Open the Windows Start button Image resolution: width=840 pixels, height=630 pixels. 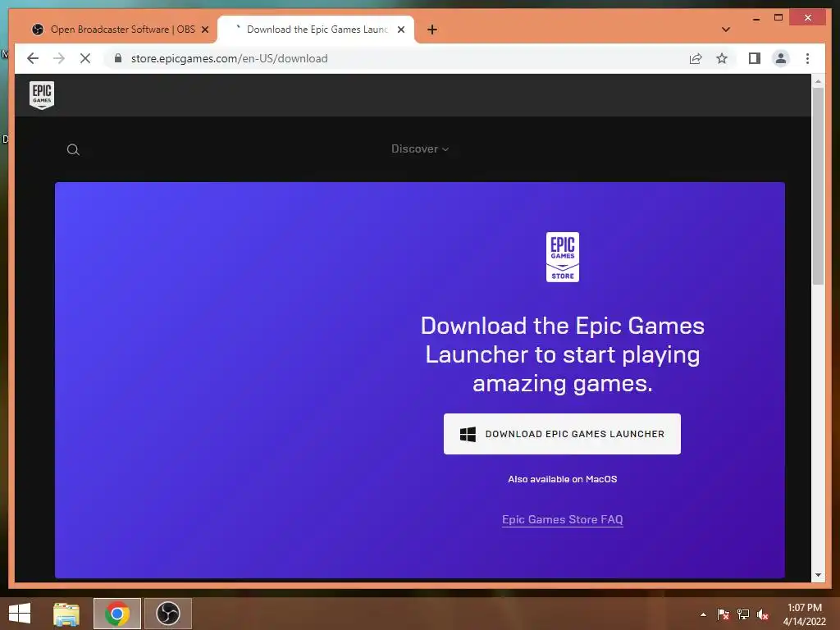click(x=20, y=614)
